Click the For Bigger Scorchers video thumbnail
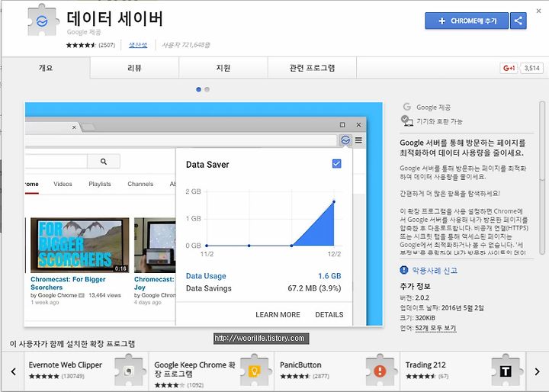This screenshot has width=549, height=392. click(x=80, y=245)
